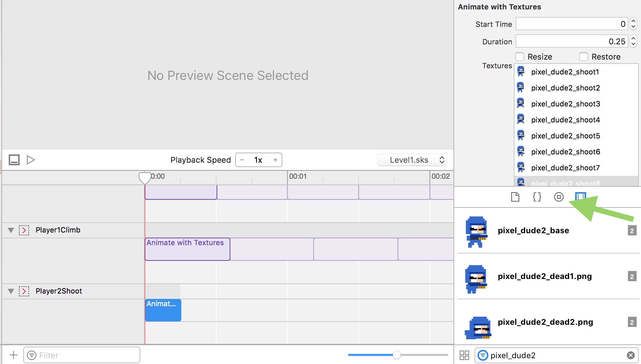The width and height of the screenshot is (641, 364).
Task: Select pixel_dude2_shoot3 in Textures list
Action: [565, 104]
